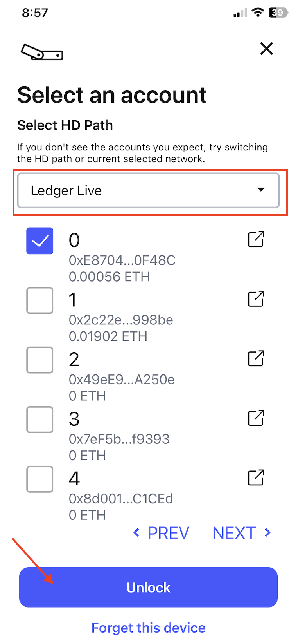Open external link for account 4
This screenshot has height=644, width=298.
256,478
